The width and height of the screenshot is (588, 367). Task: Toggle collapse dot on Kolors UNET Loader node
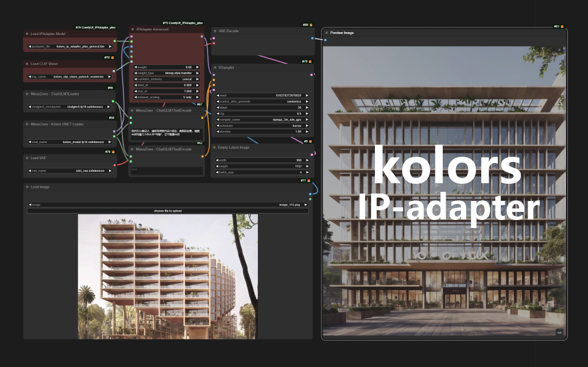[x=27, y=124]
